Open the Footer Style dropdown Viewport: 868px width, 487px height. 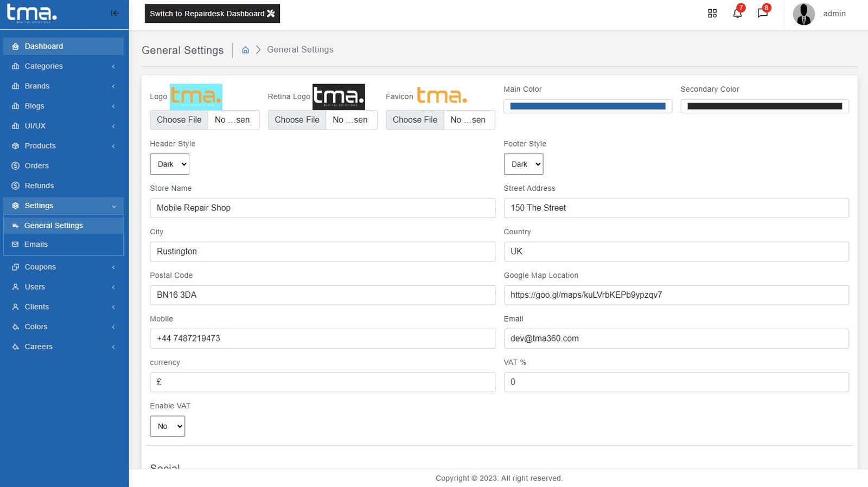[x=523, y=164]
